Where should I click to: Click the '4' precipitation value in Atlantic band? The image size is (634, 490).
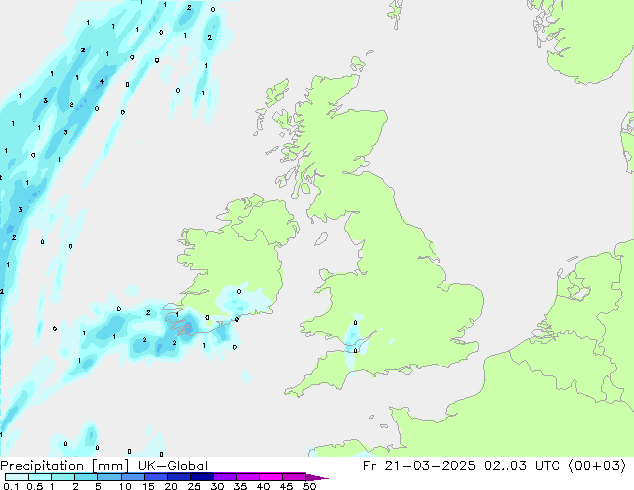pyautogui.click(x=102, y=82)
